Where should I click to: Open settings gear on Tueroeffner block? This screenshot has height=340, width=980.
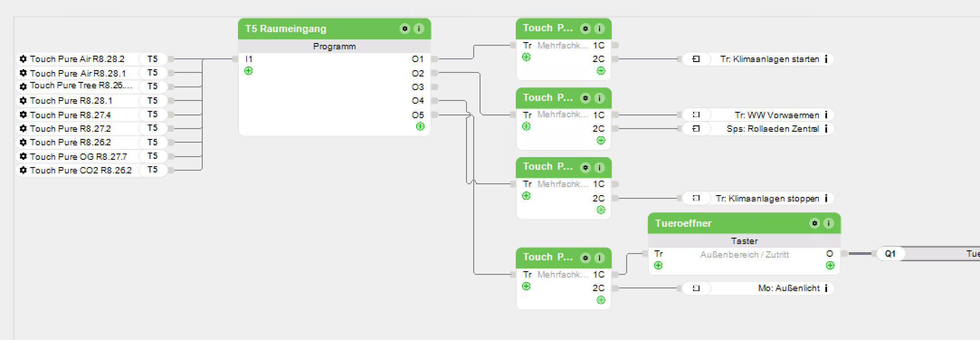(814, 223)
